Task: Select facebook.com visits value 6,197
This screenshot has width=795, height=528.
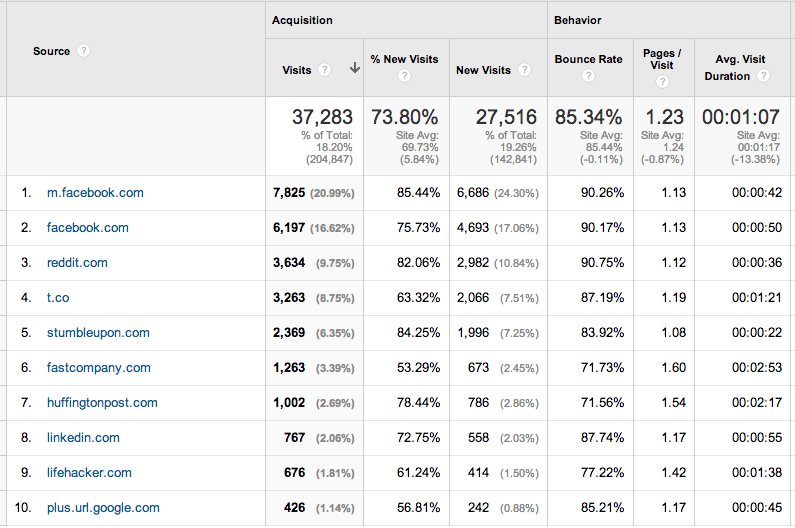Action: pyautogui.click(x=289, y=228)
